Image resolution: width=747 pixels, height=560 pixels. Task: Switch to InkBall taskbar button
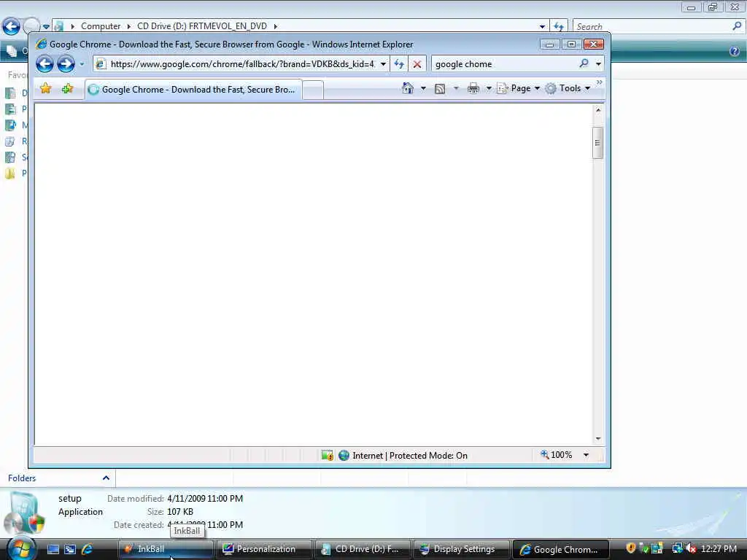click(x=166, y=549)
